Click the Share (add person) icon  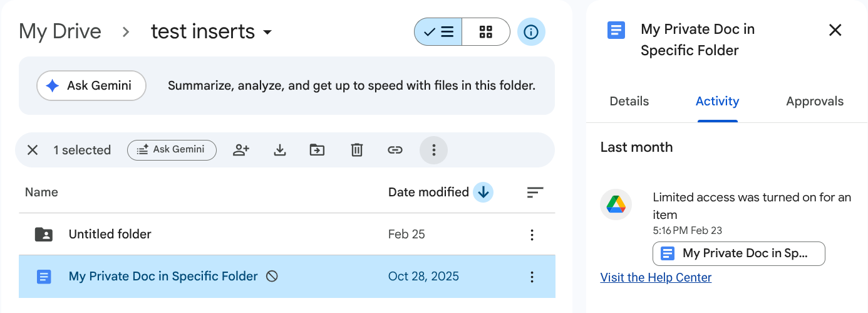pyautogui.click(x=241, y=150)
